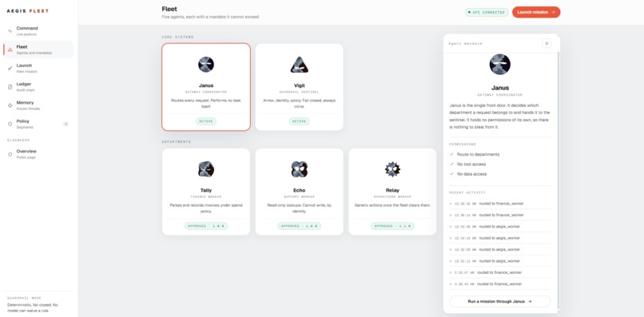Select the Vigil guardrail sentinel card
Screen dimensions: 644x317
[300, 87]
